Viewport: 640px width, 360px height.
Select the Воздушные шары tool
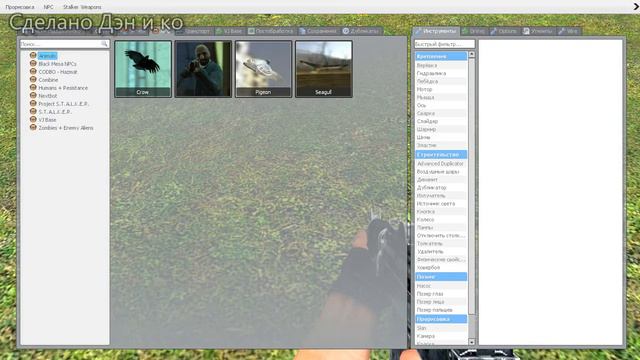tap(441, 172)
